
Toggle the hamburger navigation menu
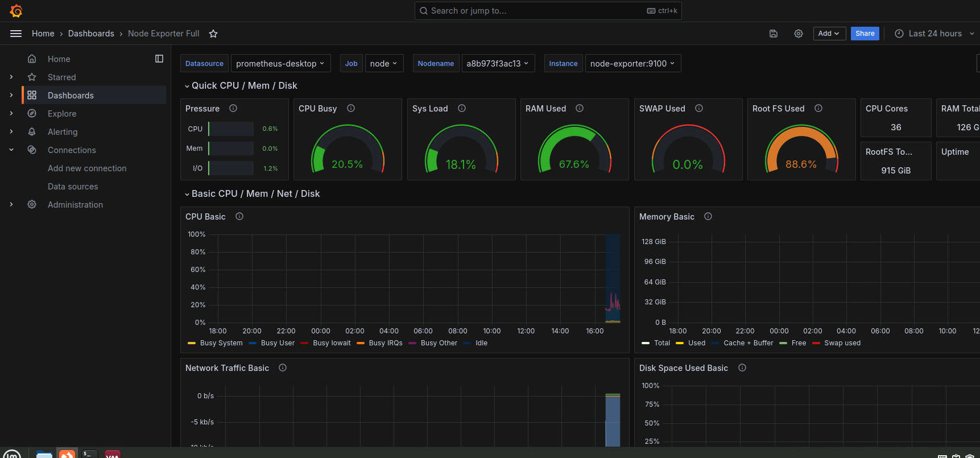[x=16, y=34]
